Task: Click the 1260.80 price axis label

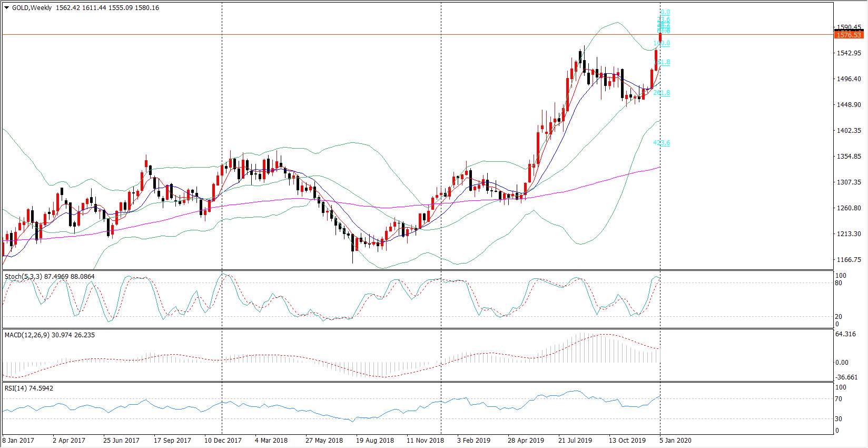Action: [849, 208]
